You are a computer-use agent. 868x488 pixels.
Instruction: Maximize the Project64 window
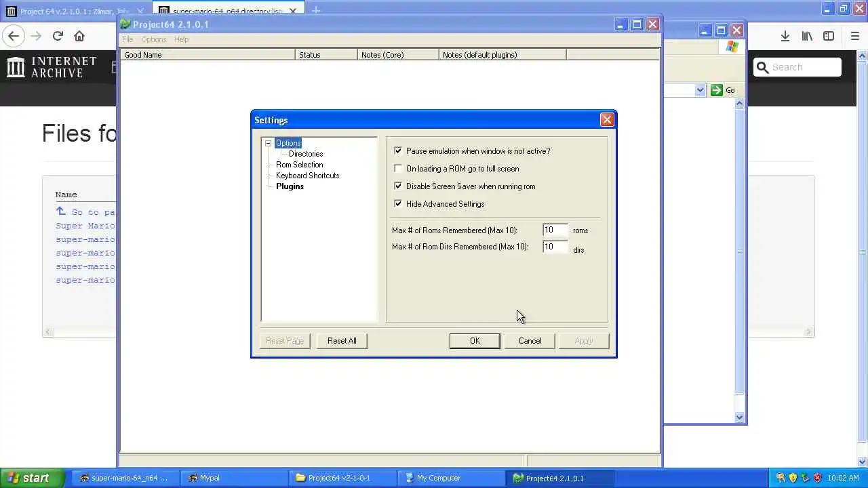[x=637, y=24]
